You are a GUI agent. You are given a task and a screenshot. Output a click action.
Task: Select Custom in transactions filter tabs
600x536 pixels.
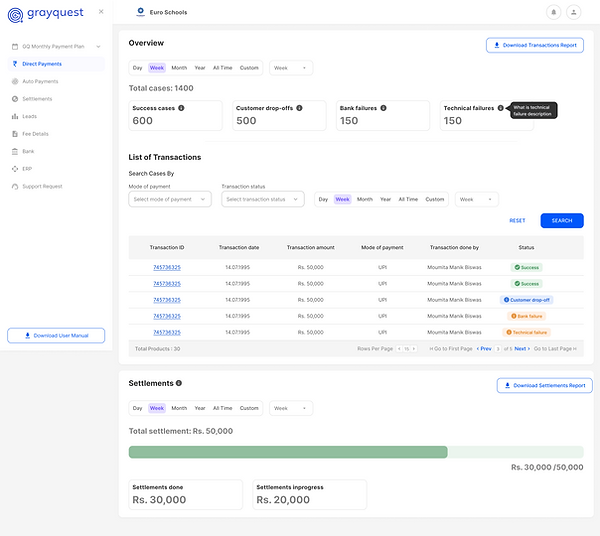coord(435,199)
